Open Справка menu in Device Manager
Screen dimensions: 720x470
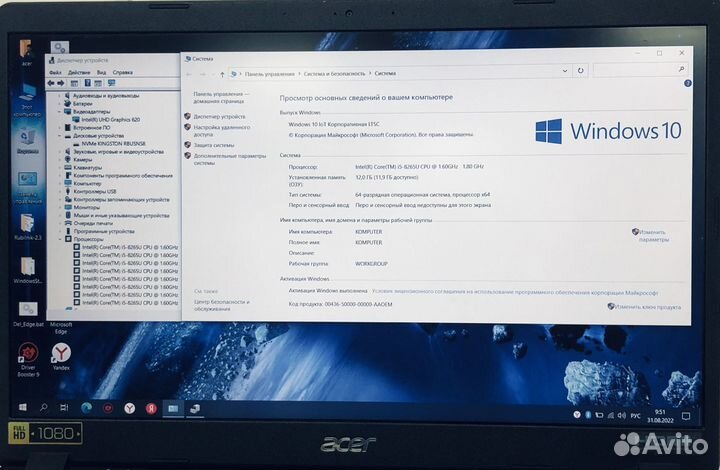pos(123,73)
